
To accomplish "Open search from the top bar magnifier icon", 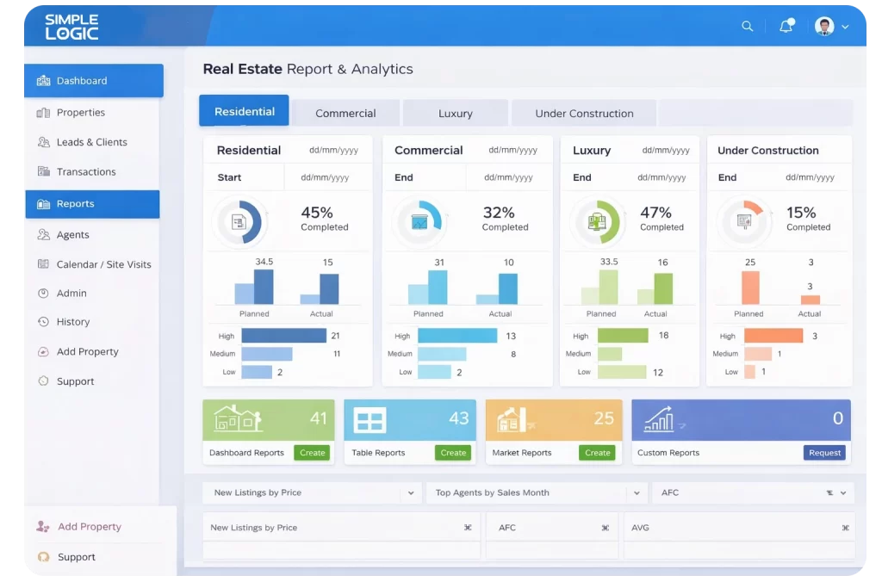I will click(747, 26).
